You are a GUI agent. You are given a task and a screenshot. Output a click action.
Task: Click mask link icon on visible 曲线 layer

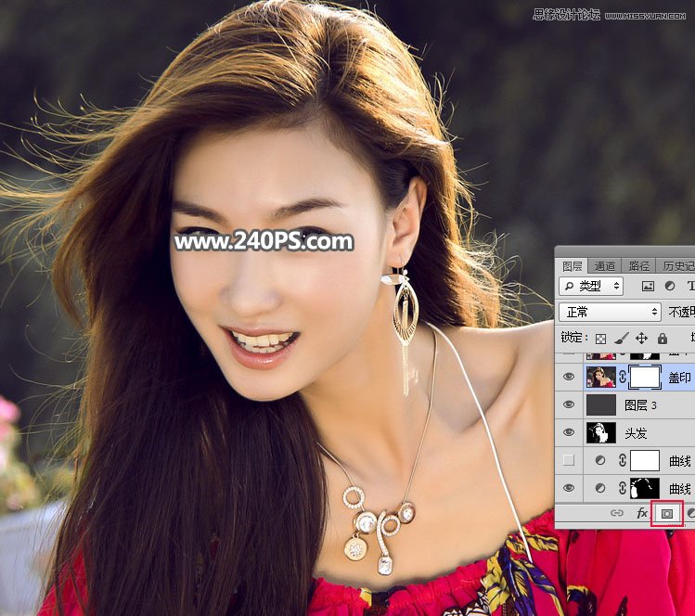[x=623, y=488]
